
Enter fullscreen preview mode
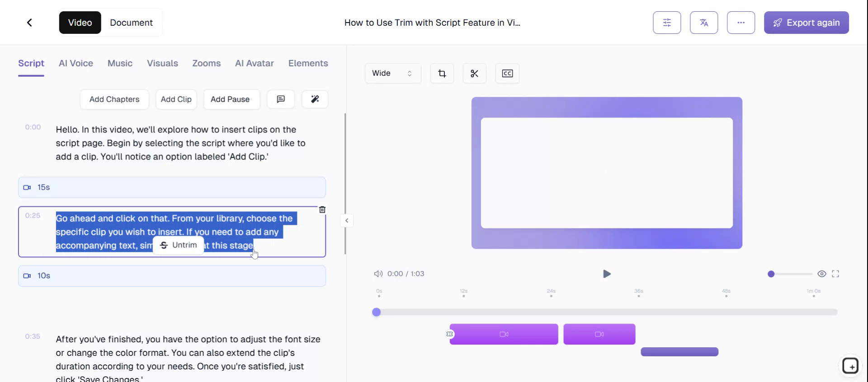tap(835, 274)
